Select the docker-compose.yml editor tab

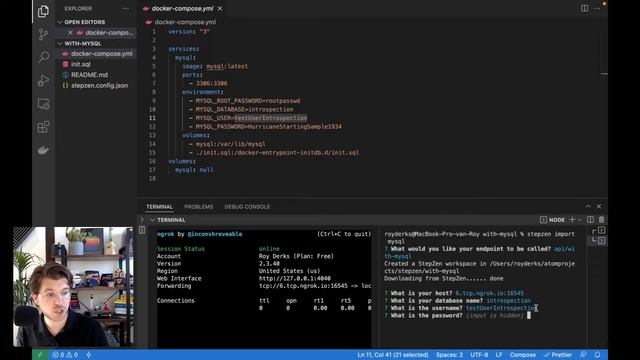[182, 9]
